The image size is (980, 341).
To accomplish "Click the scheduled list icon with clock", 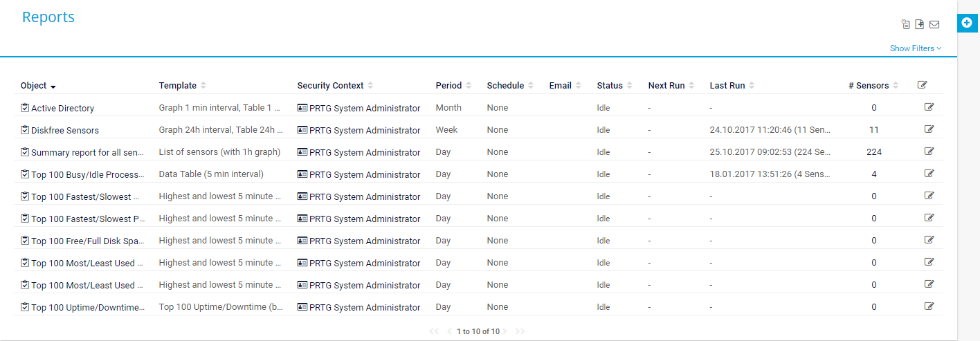I will coord(905,25).
